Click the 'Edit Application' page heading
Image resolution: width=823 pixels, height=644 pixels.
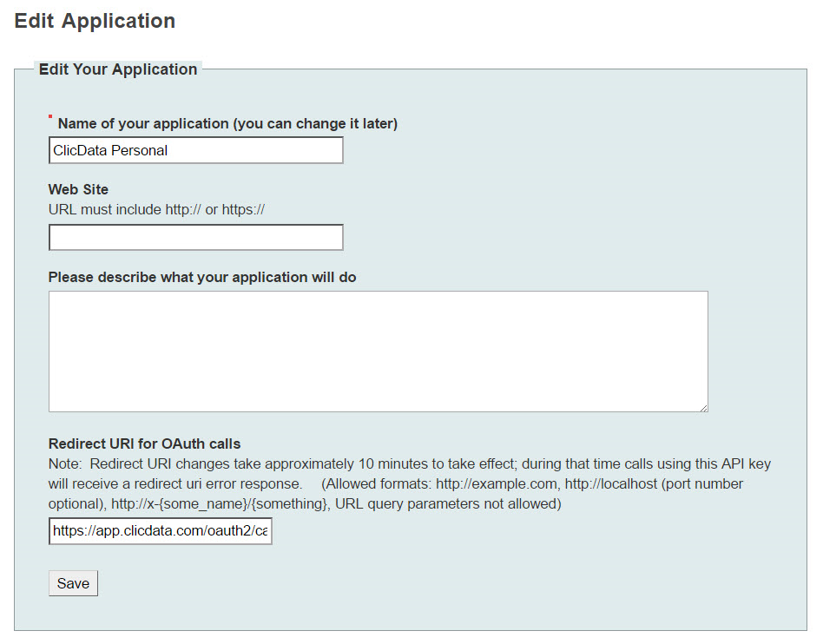pos(95,21)
